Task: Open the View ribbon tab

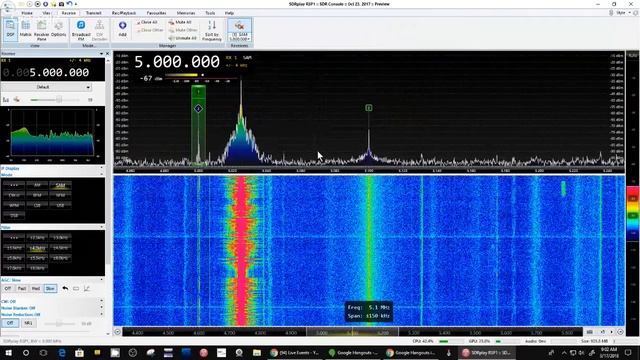Action: click(x=47, y=13)
